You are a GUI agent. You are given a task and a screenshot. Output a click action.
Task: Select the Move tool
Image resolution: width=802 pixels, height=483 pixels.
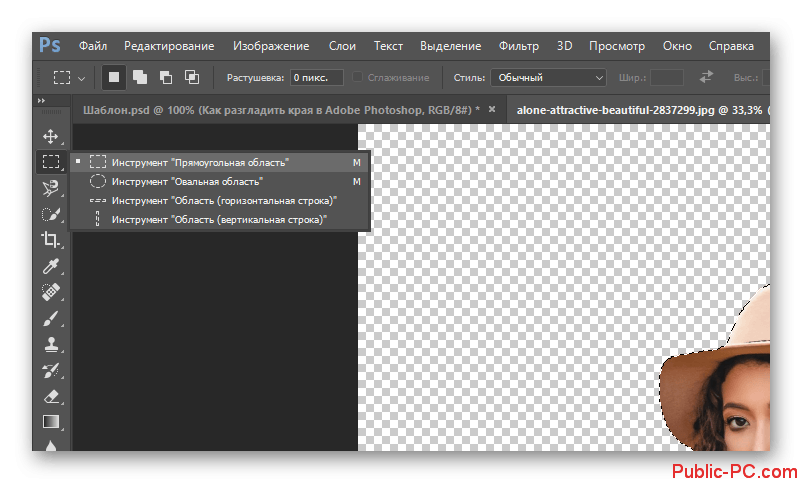[x=50, y=136]
